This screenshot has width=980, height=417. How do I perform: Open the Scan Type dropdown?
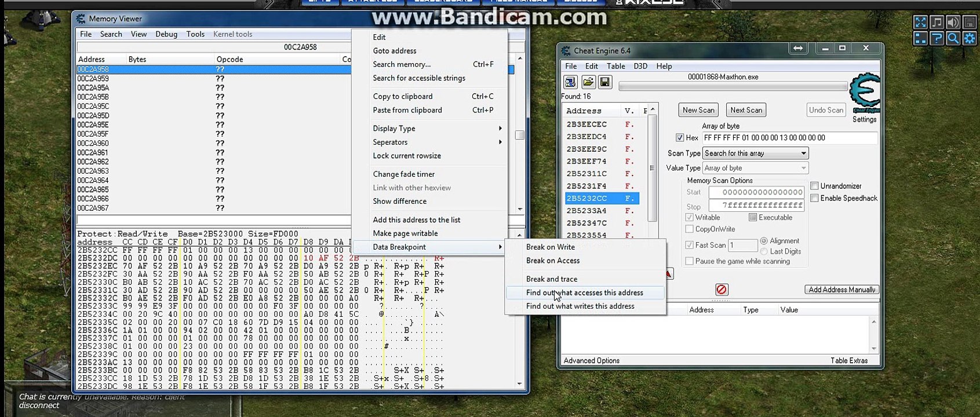[x=756, y=153]
